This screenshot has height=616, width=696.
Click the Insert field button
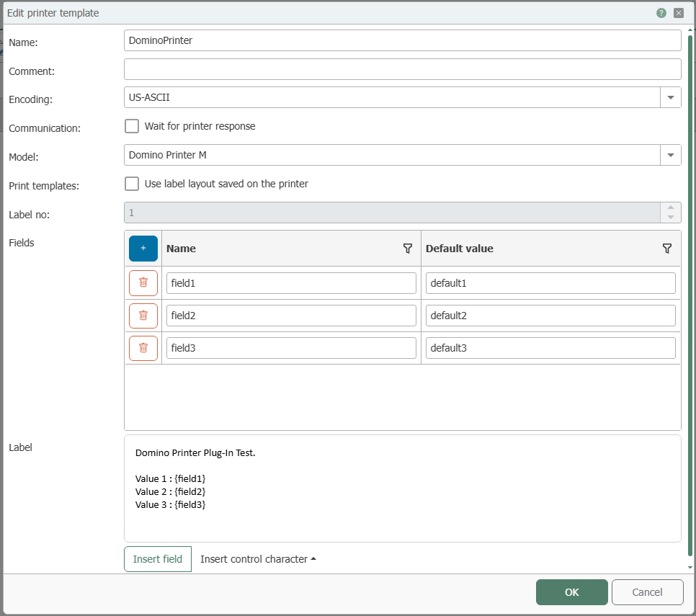pyautogui.click(x=158, y=559)
